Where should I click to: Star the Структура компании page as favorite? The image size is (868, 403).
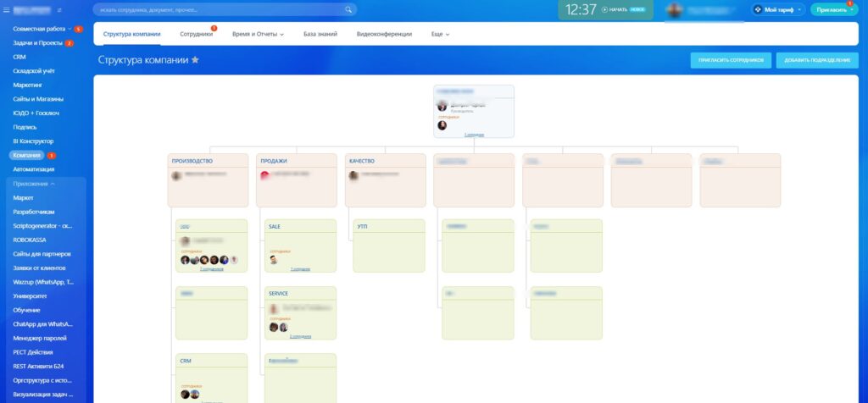[195, 60]
